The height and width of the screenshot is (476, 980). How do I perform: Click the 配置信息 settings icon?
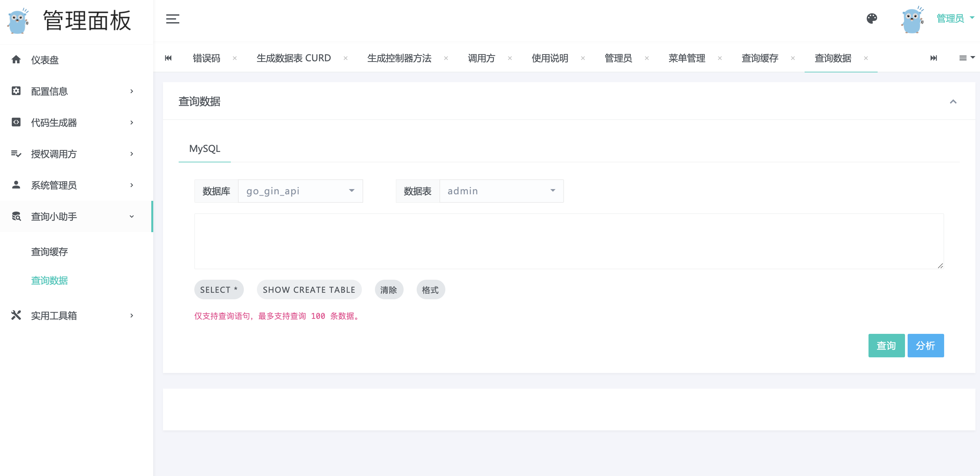(16, 91)
